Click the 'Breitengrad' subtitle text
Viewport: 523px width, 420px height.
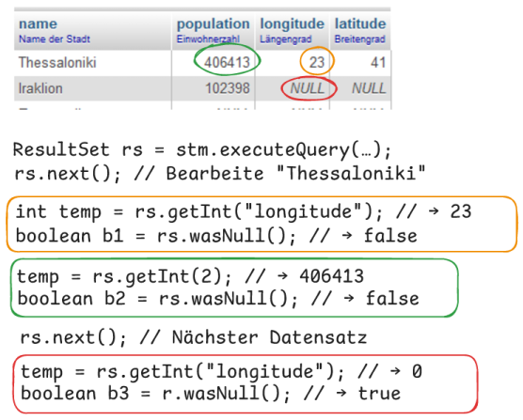(360, 39)
